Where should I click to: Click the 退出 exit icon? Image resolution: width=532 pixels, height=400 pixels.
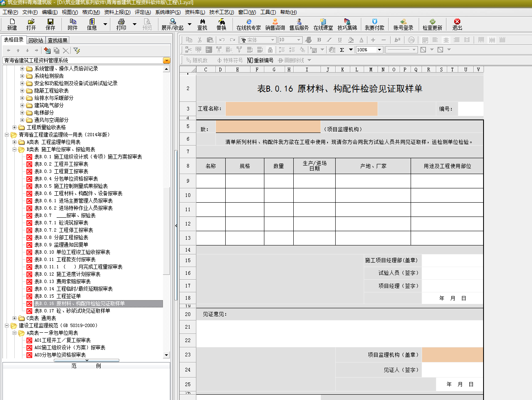click(x=457, y=24)
